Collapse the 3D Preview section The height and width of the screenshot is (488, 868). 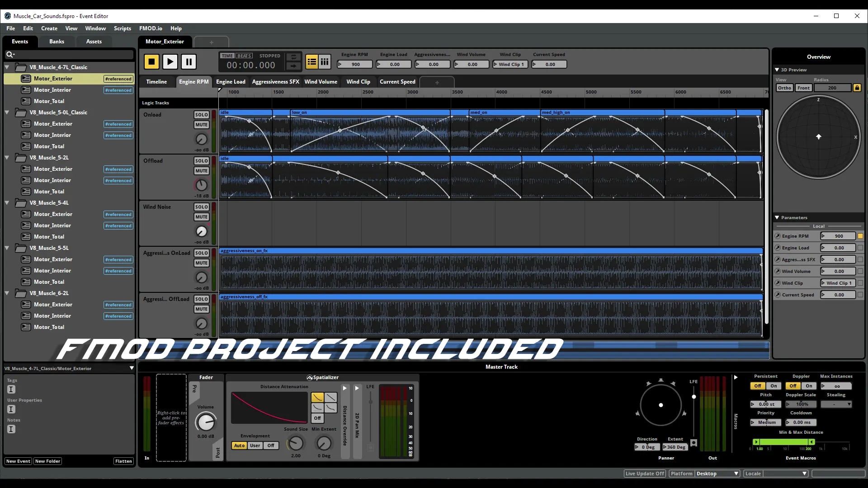[x=777, y=70]
